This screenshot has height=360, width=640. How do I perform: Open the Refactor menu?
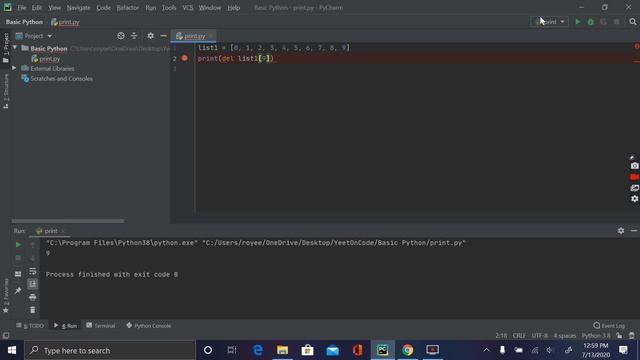pyautogui.click(x=128, y=8)
